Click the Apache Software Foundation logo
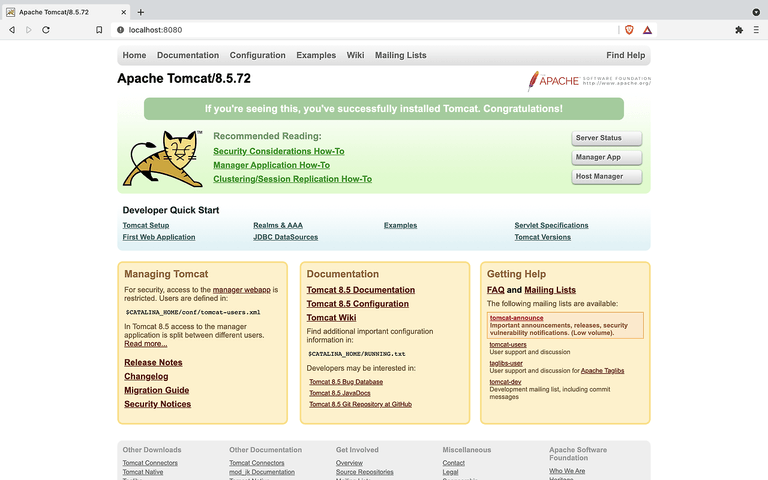 (x=589, y=81)
